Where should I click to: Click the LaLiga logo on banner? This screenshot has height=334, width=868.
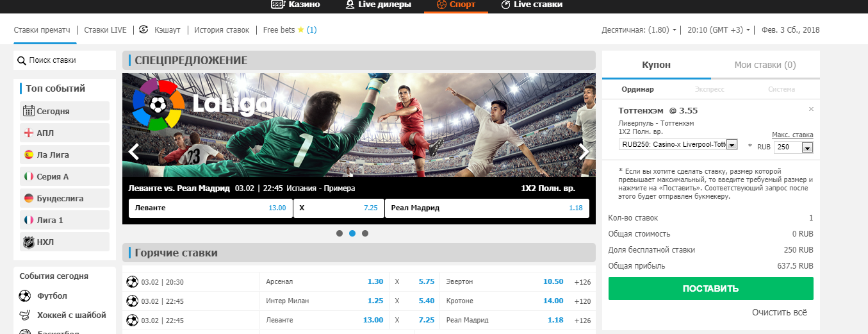tap(202, 104)
